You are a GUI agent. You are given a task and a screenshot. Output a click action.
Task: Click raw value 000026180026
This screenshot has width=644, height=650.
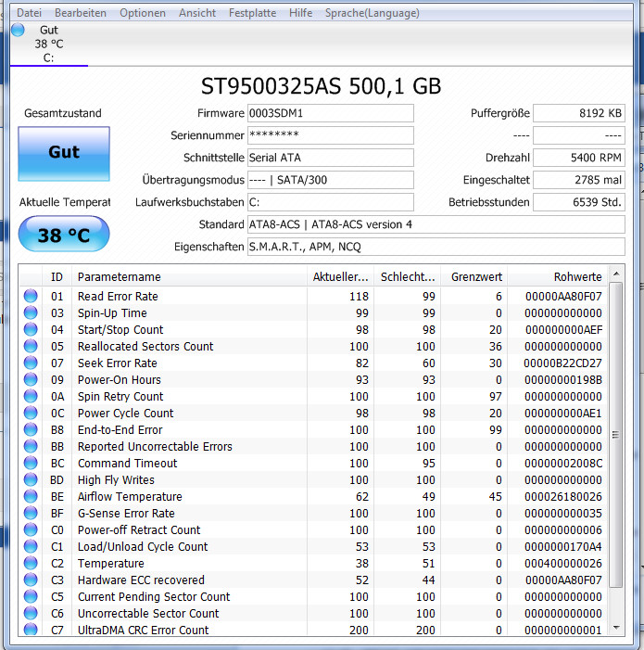[x=562, y=496]
